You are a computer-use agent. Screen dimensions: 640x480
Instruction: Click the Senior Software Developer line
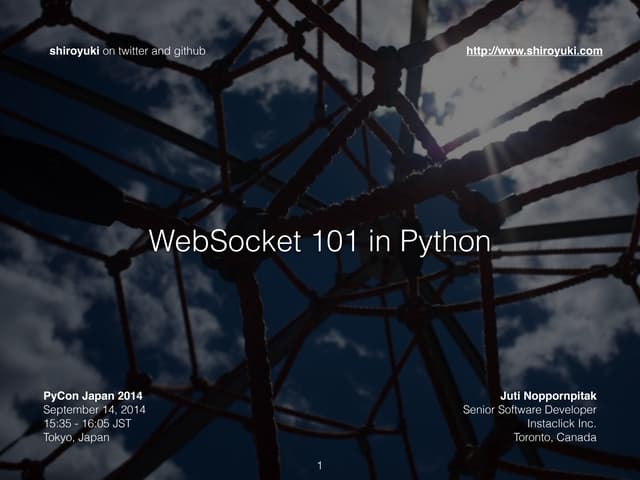pyautogui.click(x=530, y=409)
